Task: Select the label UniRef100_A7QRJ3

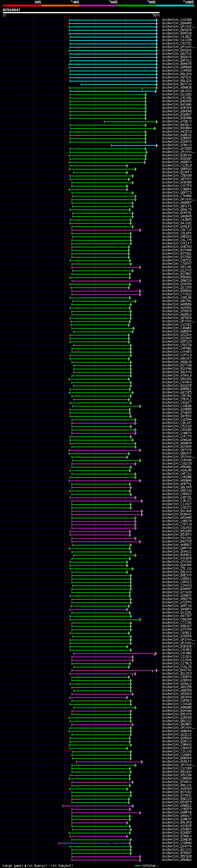Action: pos(177,122)
